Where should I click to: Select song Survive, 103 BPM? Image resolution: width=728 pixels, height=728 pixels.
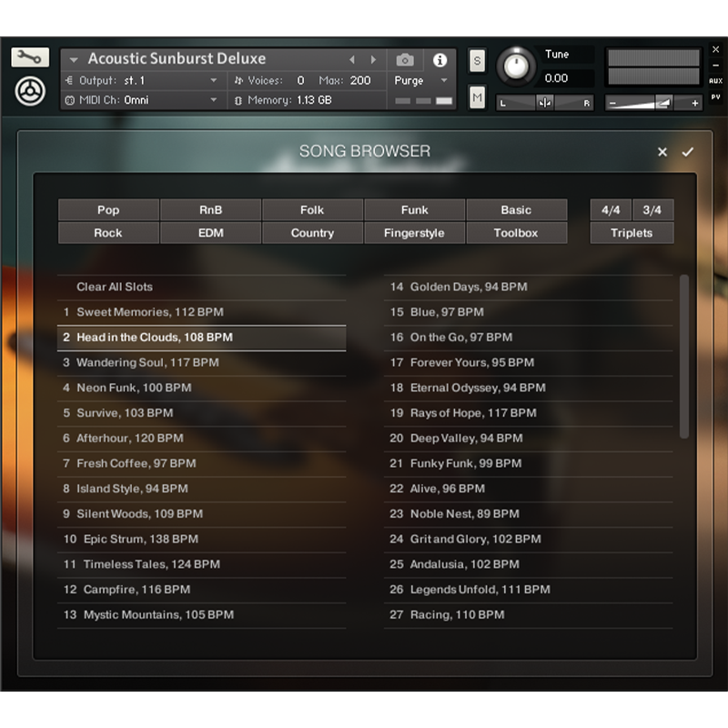201,413
